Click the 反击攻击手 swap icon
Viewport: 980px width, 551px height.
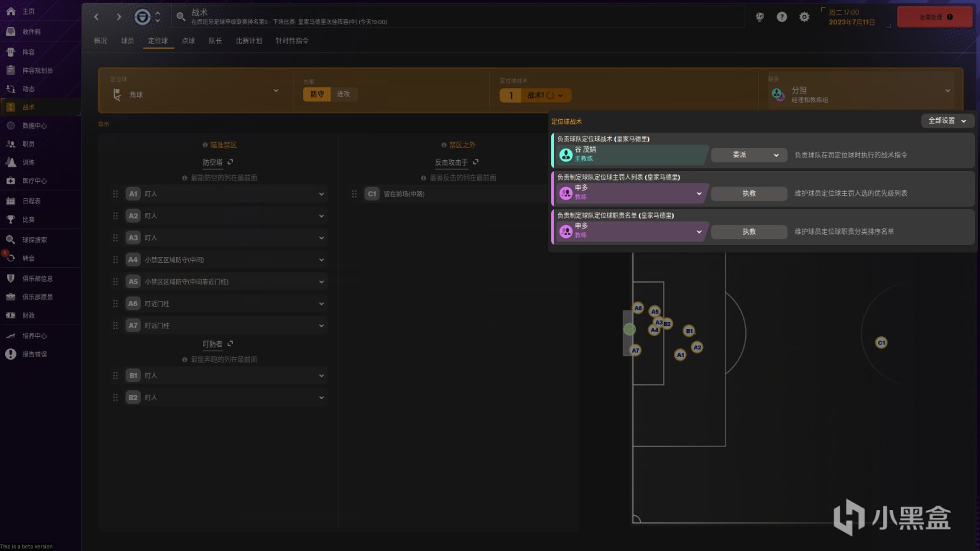tap(475, 162)
